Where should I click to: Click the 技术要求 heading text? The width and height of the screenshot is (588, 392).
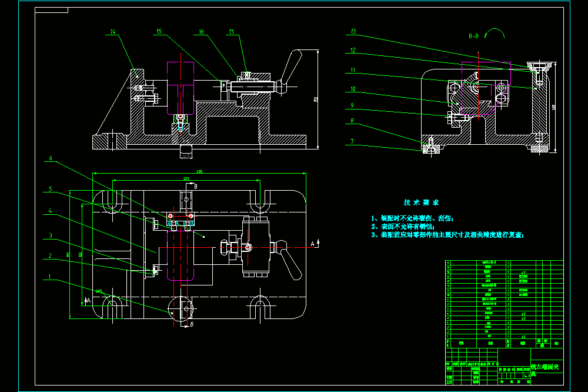pyautogui.click(x=421, y=202)
